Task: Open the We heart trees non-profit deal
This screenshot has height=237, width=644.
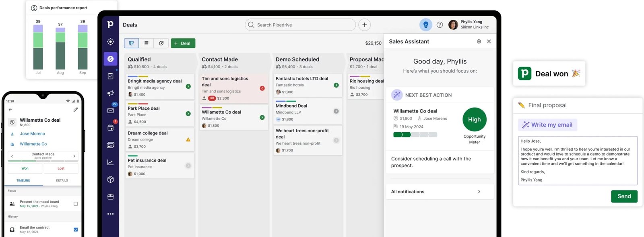Action: click(308, 140)
